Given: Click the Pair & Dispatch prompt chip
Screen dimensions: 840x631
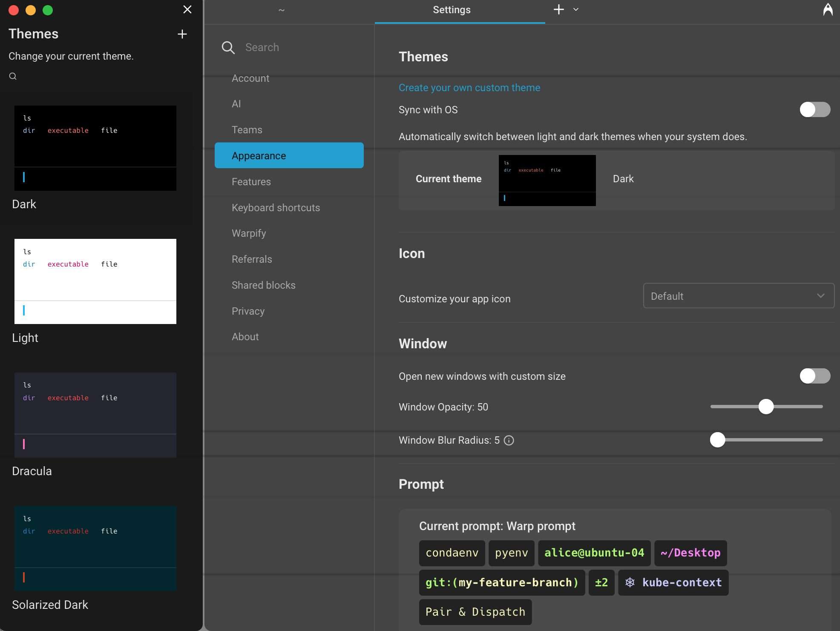Looking at the screenshot, I should click(475, 612).
